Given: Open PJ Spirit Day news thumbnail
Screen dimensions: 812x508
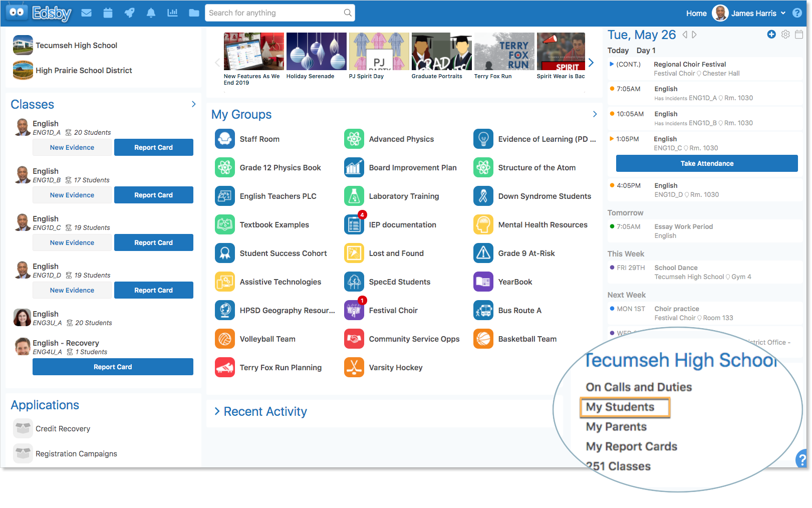Looking at the screenshot, I should [x=379, y=52].
